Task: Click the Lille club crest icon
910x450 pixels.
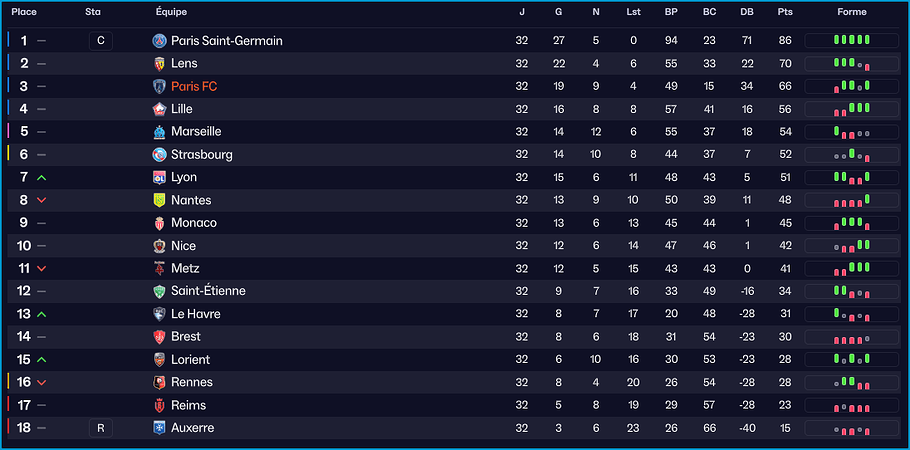Action: coord(159,109)
